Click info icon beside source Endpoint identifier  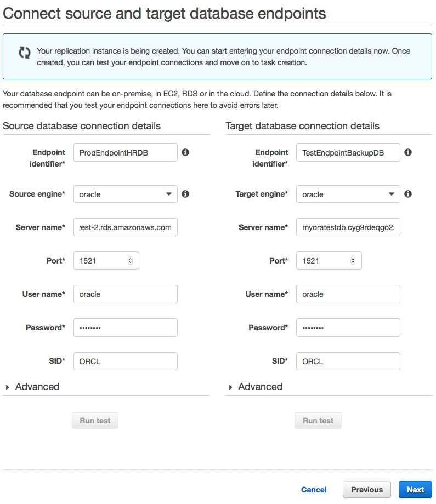click(185, 152)
